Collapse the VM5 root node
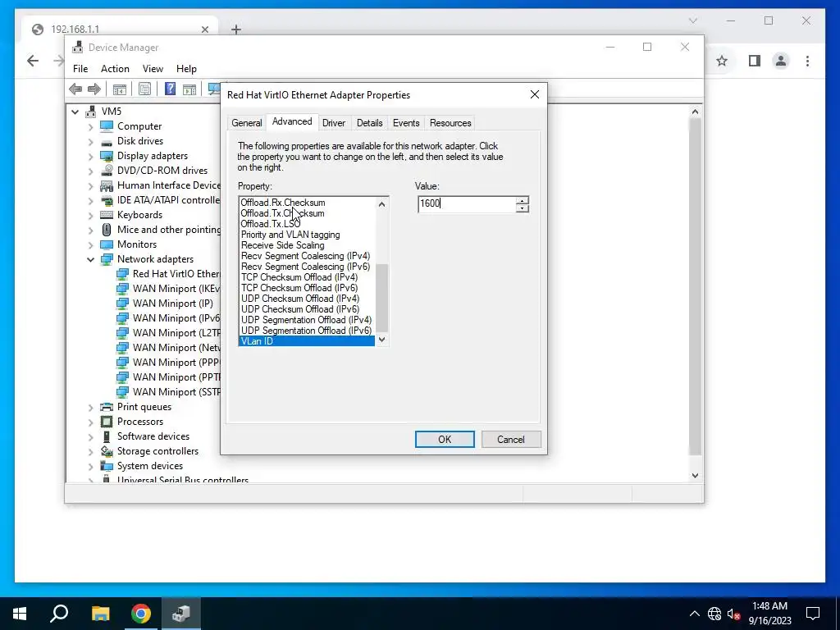The width and height of the screenshot is (840, 630). pos(75,112)
